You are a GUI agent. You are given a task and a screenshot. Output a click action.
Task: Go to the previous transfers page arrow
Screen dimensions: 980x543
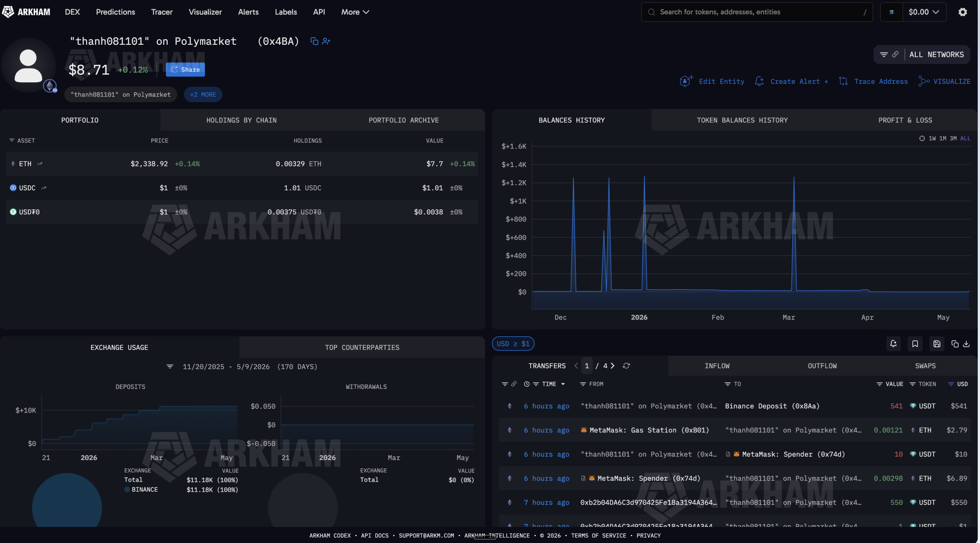click(576, 366)
